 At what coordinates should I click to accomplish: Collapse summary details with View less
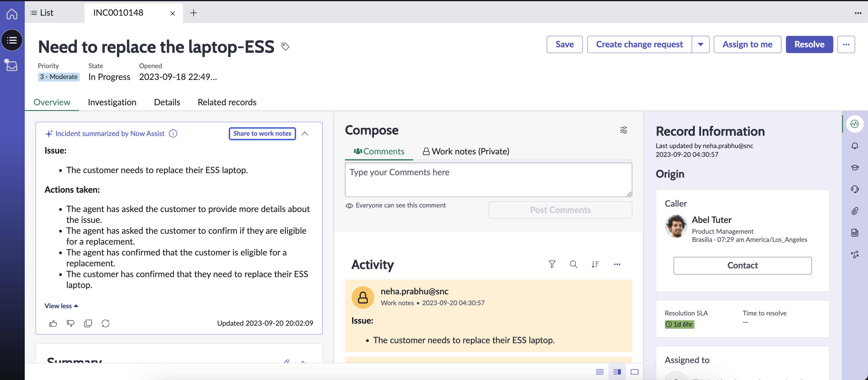coord(61,306)
